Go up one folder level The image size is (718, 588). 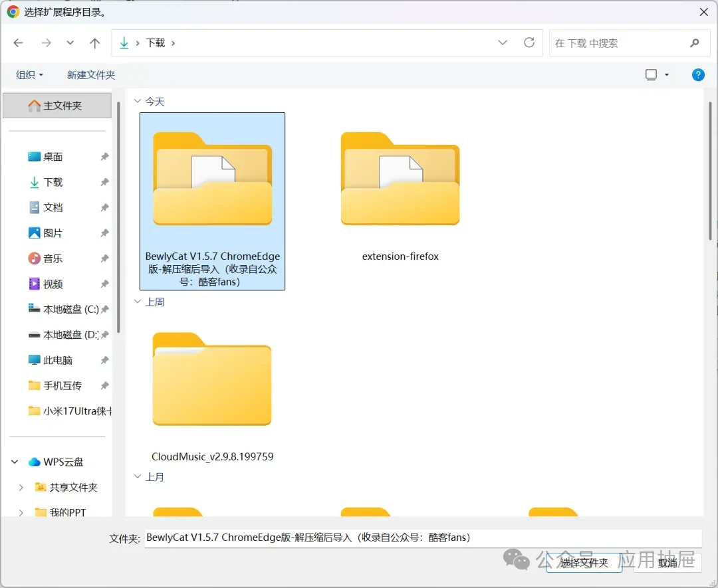pos(95,43)
